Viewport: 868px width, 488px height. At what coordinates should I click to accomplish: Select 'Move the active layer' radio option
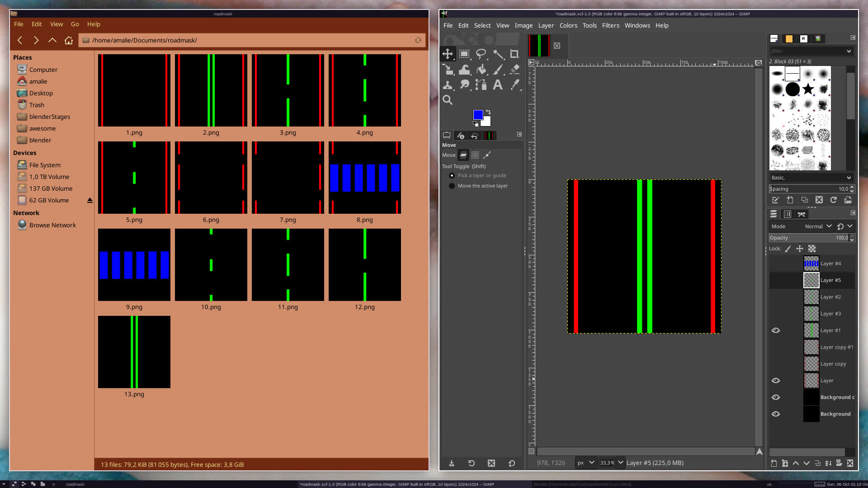[x=452, y=186]
